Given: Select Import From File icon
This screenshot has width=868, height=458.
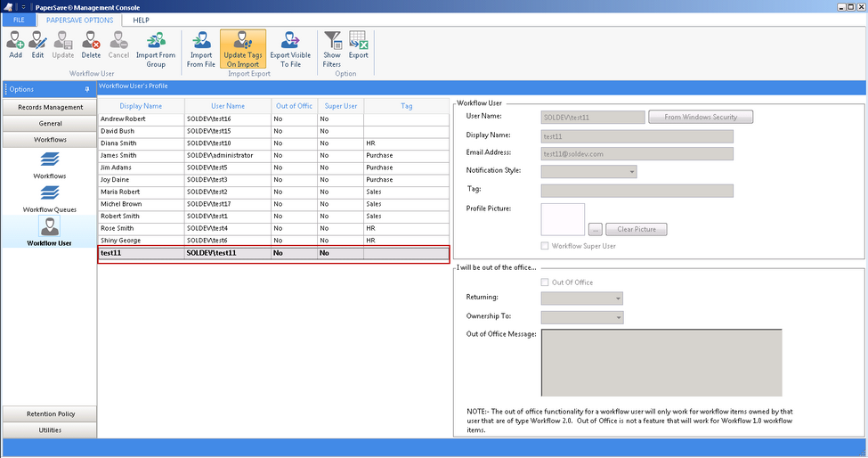Looking at the screenshot, I should [x=201, y=49].
